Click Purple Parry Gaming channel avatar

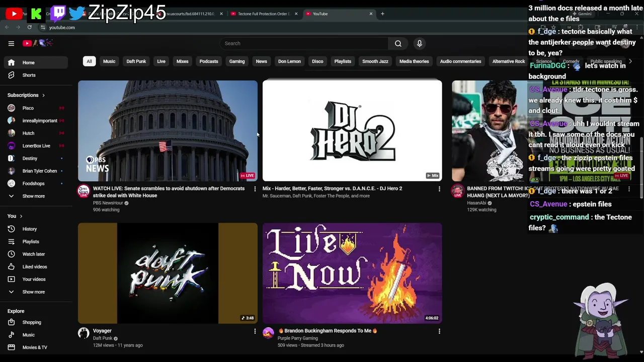tap(268, 333)
